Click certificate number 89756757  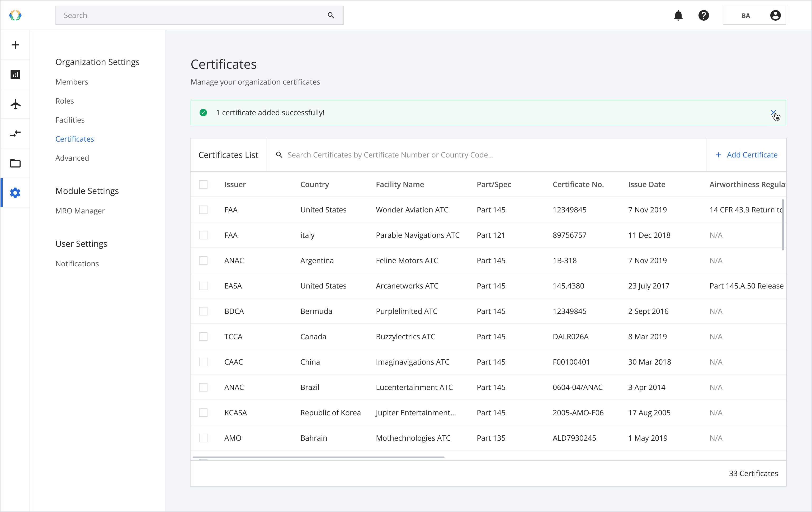coord(570,235)
